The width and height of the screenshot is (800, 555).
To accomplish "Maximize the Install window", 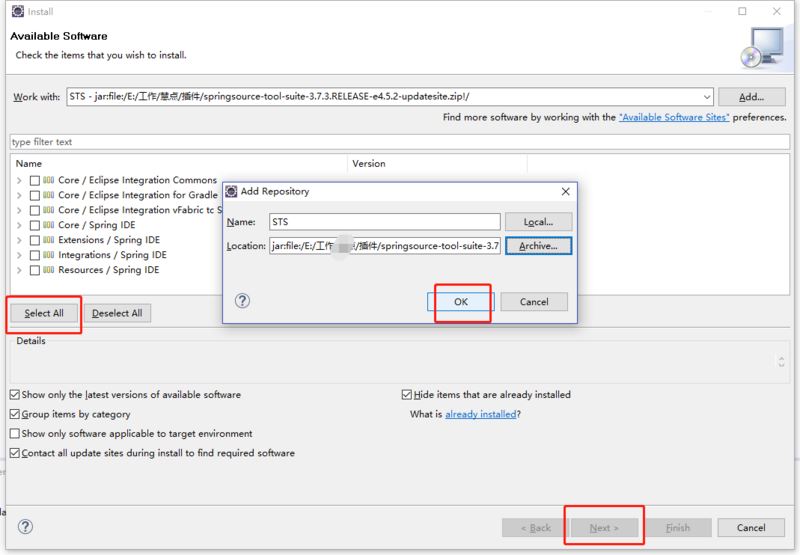I will click(742, 11).
